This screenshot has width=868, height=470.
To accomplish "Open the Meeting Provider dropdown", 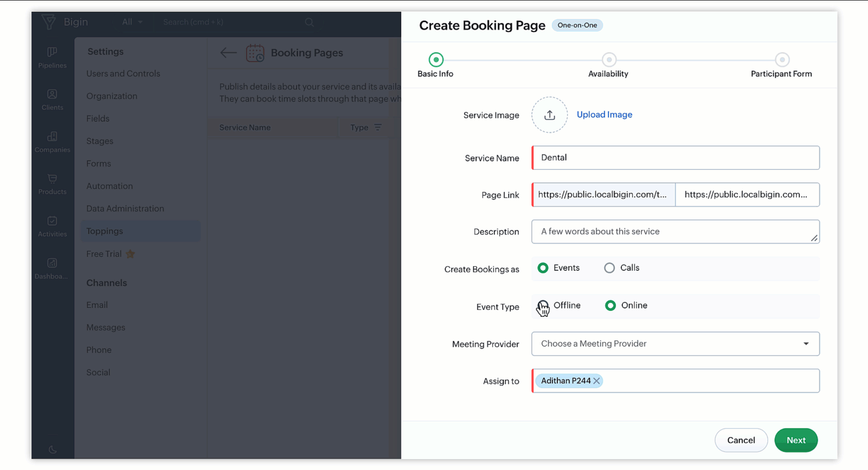I will click(x=675, y=344).
